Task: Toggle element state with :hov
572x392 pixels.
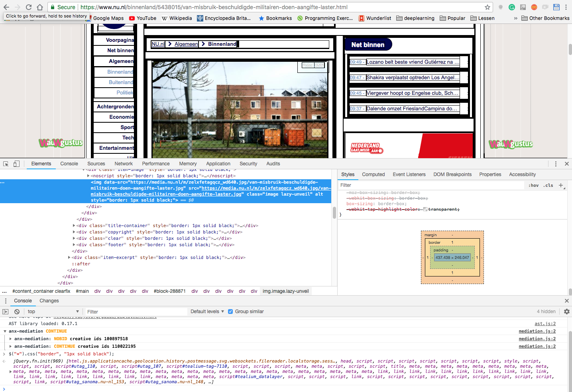Action: pos(533,185)
